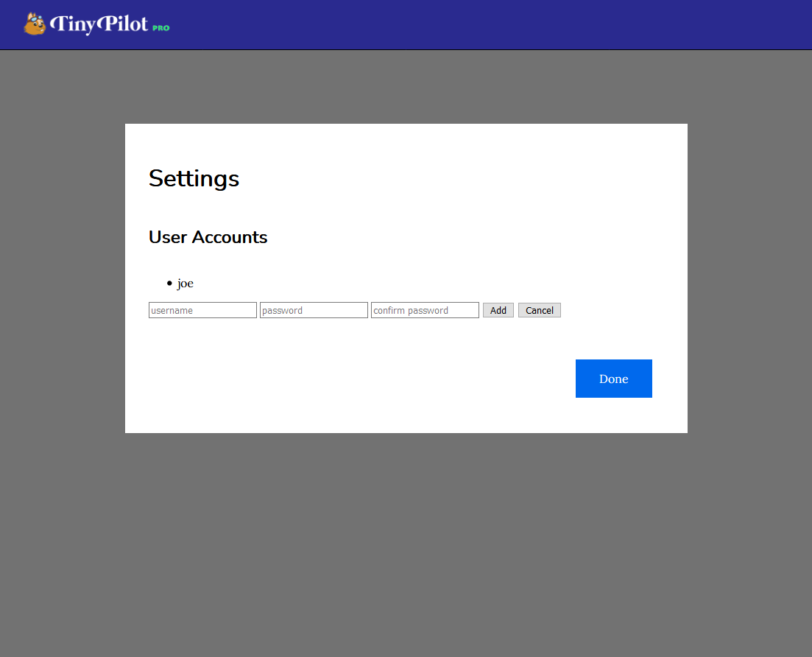The image size is (812, 657).
Task: Click the Add button
Action: [x=498, y=310]
